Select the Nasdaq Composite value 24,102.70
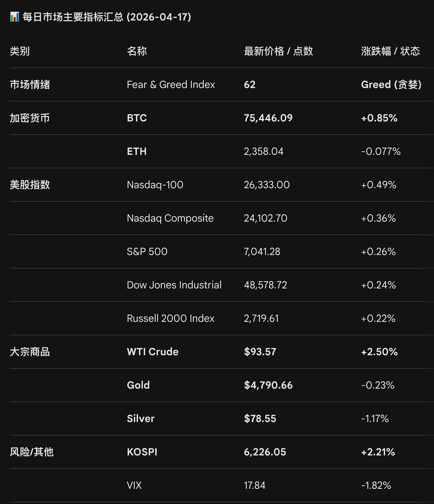 click(x=266, y=218)
